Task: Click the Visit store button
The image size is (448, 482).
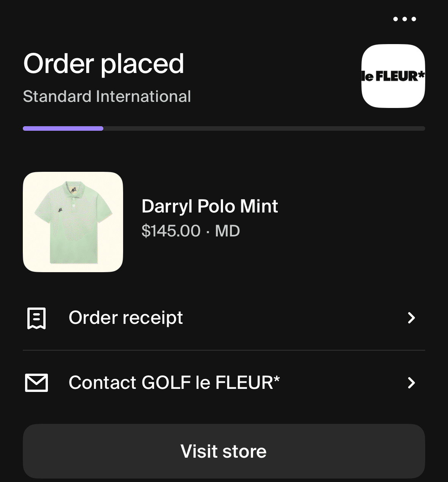Action: coord(224,451)
